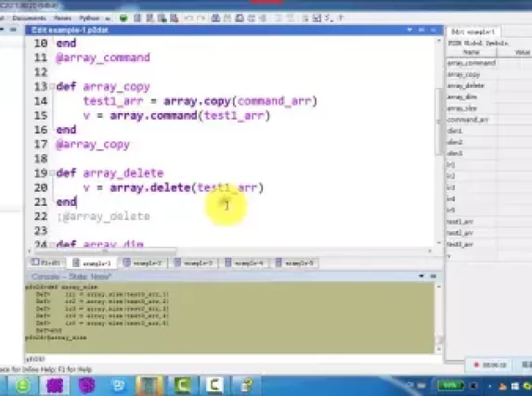Open the Documents menu
The image size is (532, 396).
pos(29,18)
